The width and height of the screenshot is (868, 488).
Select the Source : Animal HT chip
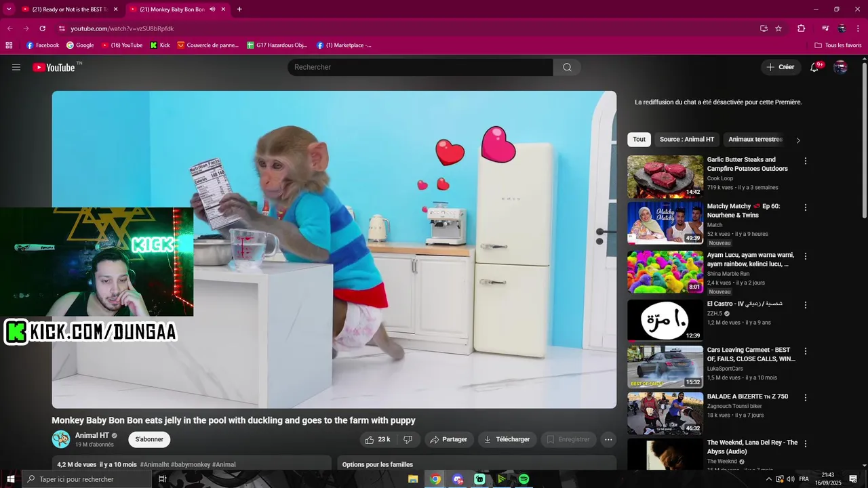pyautogui.click(x=687, y=140)
